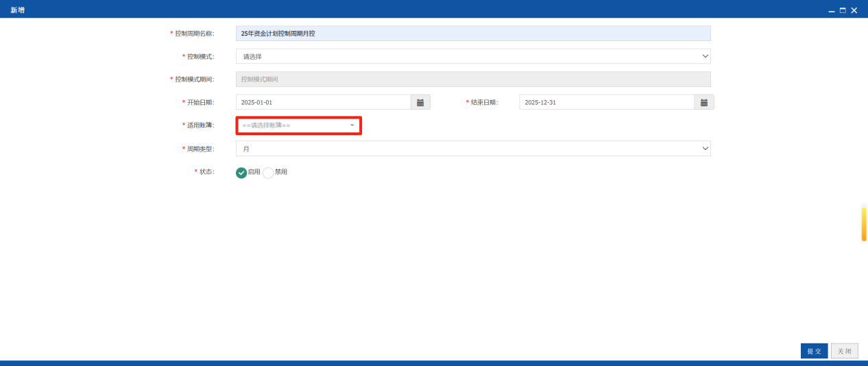
Task: Close the 新增 dialog with X icon
Action: tap(854, 10)
